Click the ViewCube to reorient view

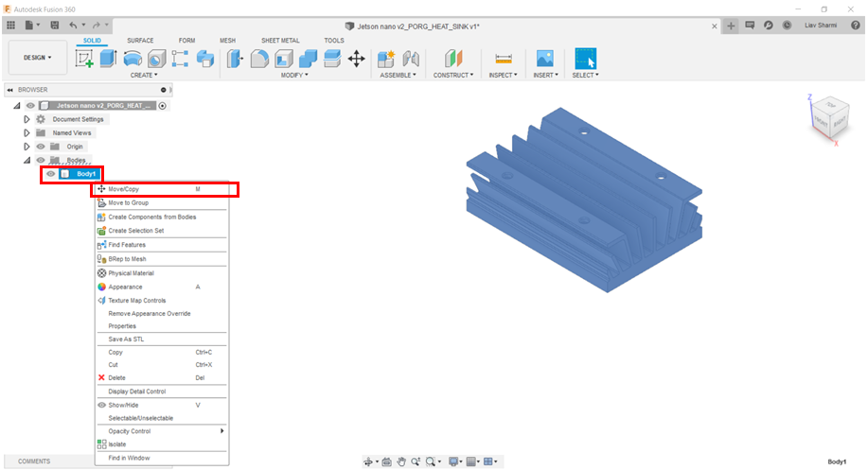(830, 118)
